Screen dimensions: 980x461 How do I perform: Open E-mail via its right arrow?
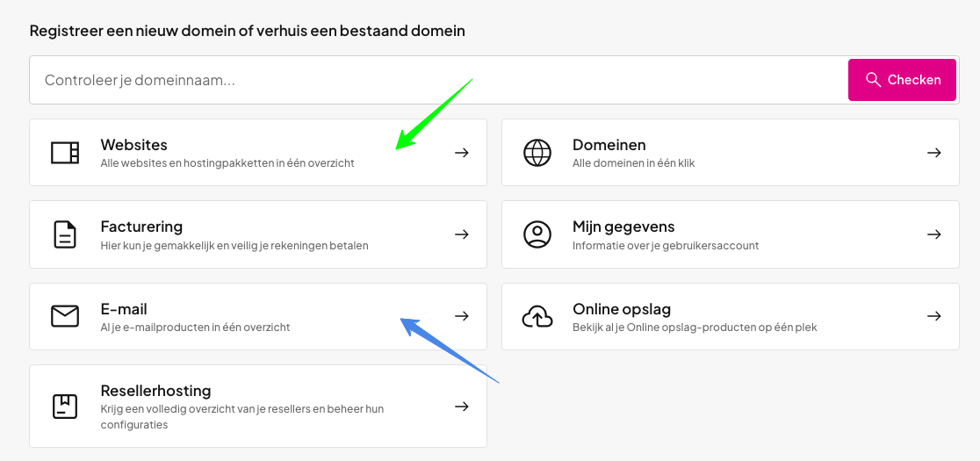pos(461,316)
